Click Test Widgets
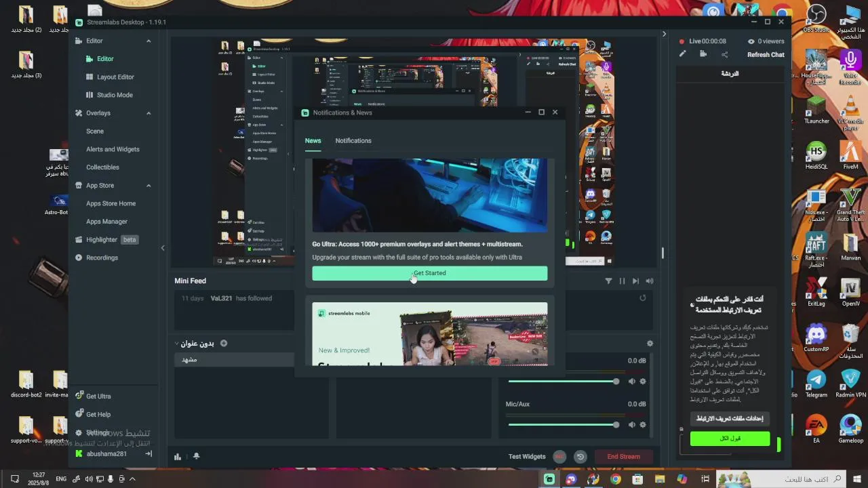 click(527, 457)
